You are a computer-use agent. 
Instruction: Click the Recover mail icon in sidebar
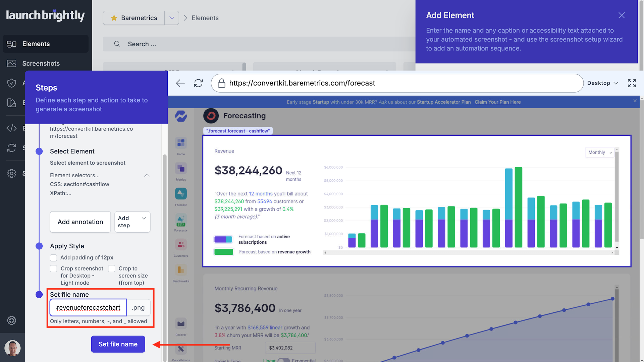point(181,324)
